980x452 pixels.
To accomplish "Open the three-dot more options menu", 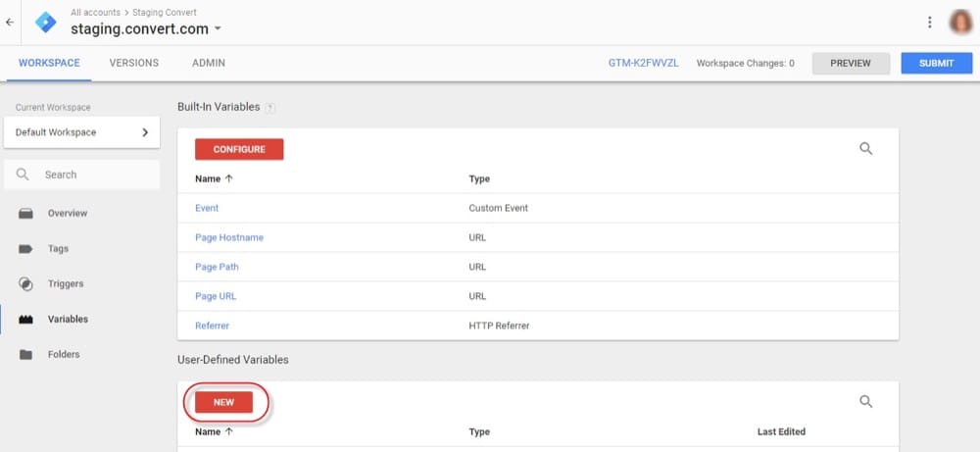I will click(929, 22).
